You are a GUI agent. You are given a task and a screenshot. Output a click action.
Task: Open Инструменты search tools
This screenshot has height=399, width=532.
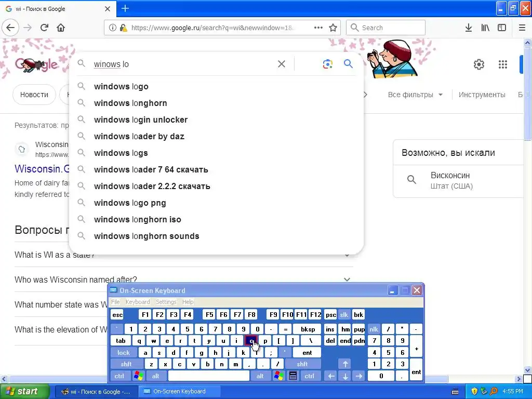[482, 95]
